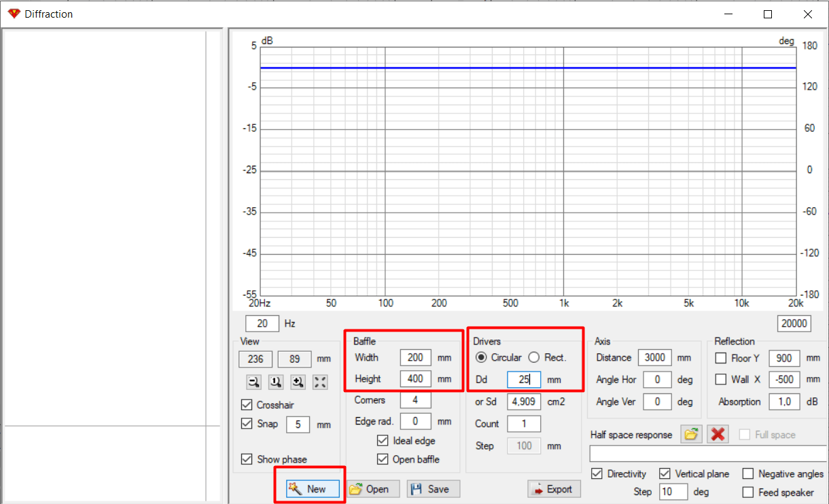This screenshot has height=504, width=829.
Task: Click the Dd driver diameter field
Action: click(x=524, y=380)
